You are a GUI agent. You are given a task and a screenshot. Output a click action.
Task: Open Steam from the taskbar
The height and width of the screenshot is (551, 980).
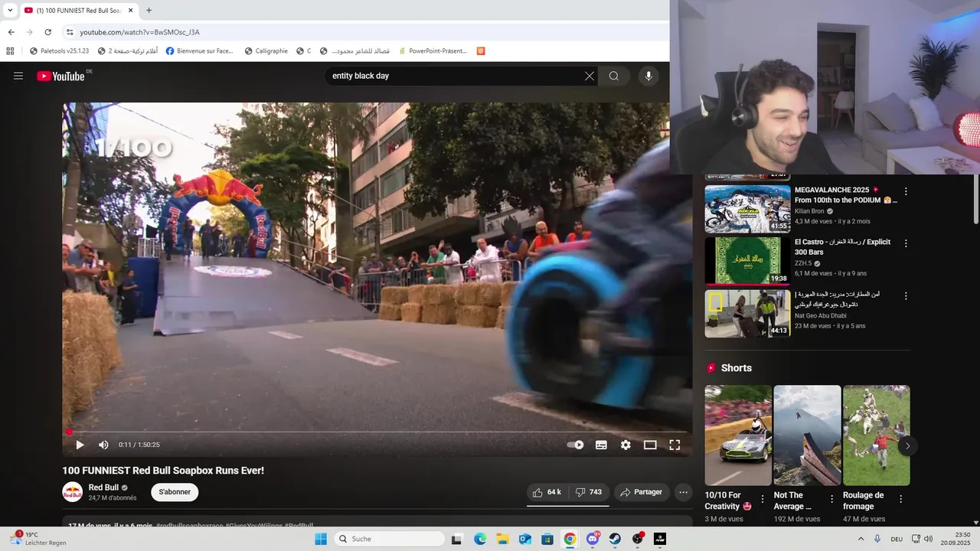tap(615, 539)
